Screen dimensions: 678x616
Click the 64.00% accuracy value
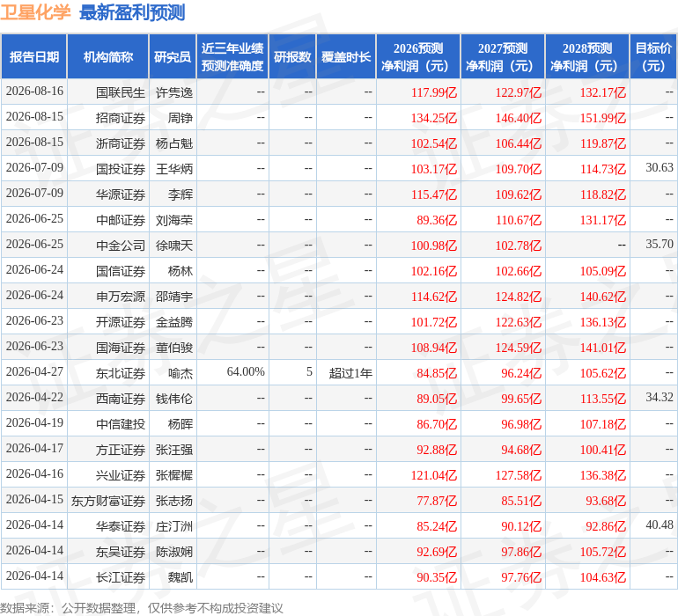click(x=245, y=371)
